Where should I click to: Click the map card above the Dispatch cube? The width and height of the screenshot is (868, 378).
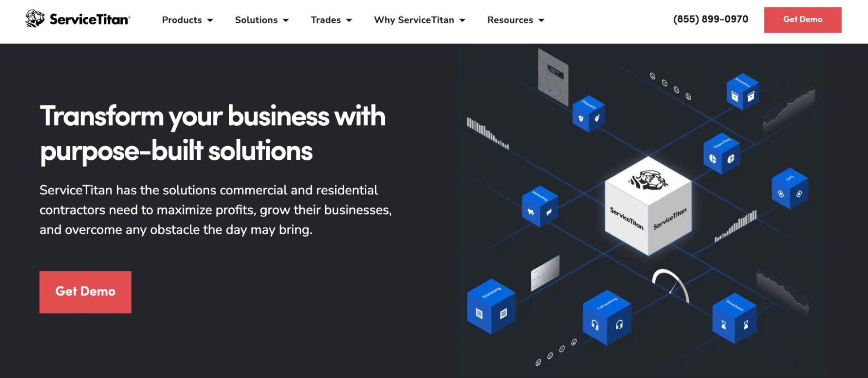click(553, 77)
